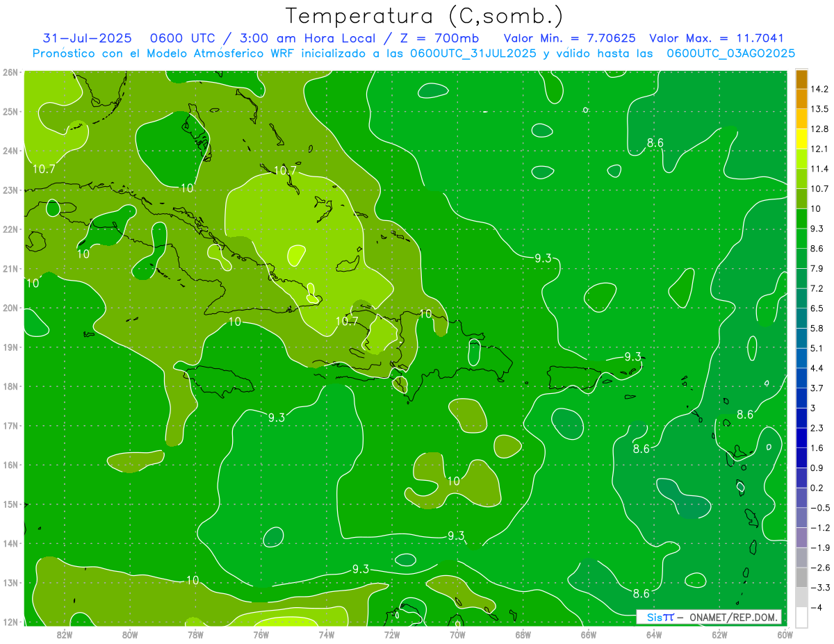Select the '12.8' color scale label
The width and height of the screenshot is (834, 644).
[819, 129]
